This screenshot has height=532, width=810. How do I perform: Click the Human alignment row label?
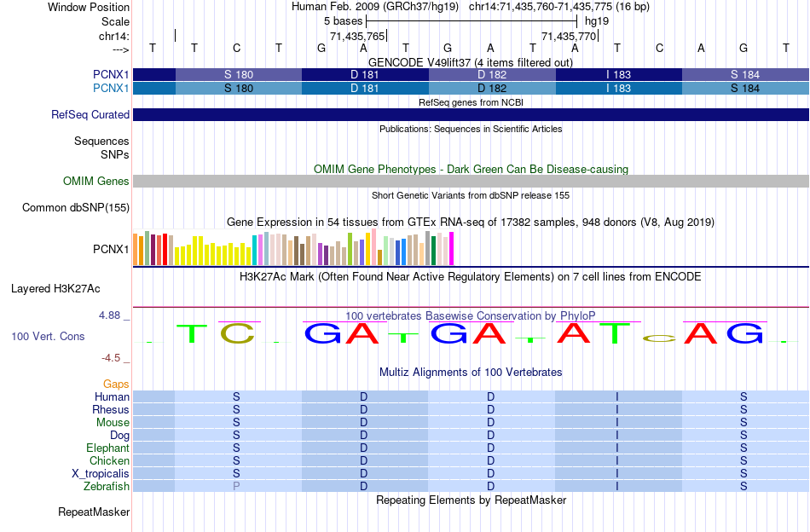112,396
